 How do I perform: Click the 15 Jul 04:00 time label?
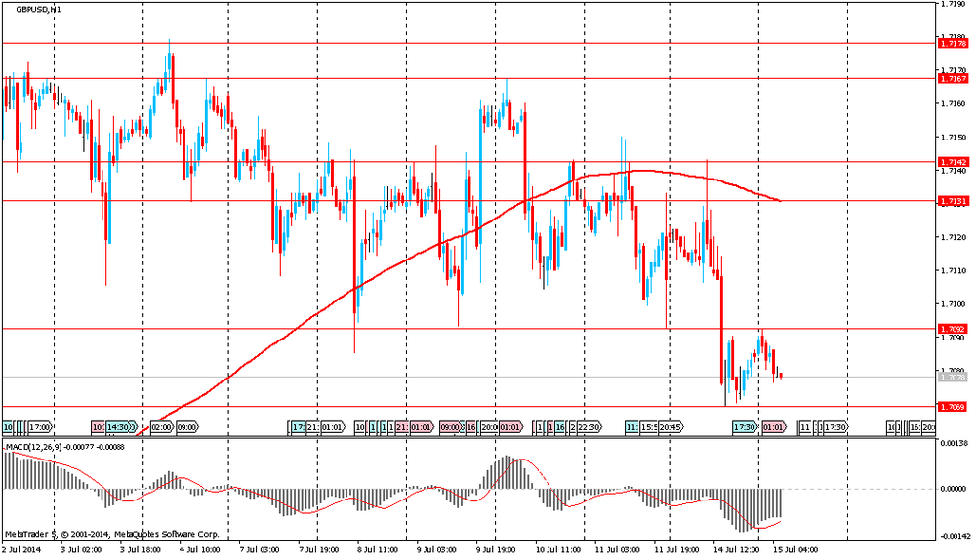coord(795,550)
